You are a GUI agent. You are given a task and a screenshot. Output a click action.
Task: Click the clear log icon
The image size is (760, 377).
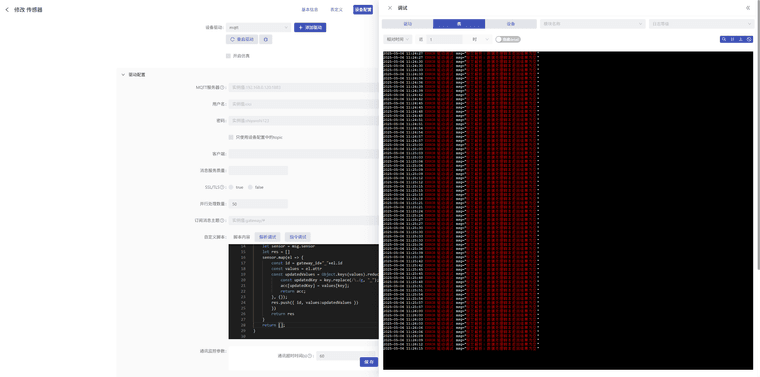pyautogui.click(x=749, y=39)
